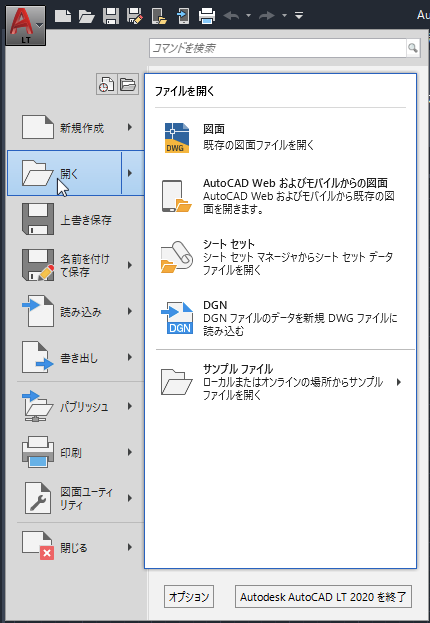Select the 開く menu item
The height and width of the screenshot is (623, 430).
64,173
